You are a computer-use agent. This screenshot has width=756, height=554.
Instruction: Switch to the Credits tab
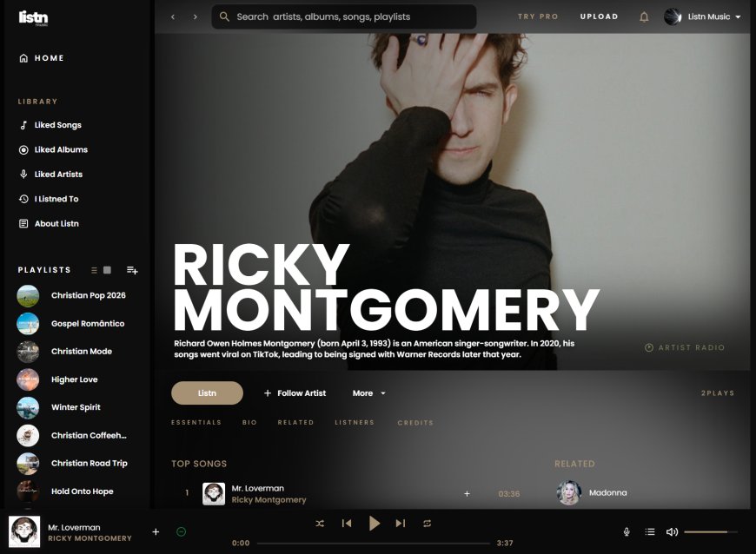(414, 423)
